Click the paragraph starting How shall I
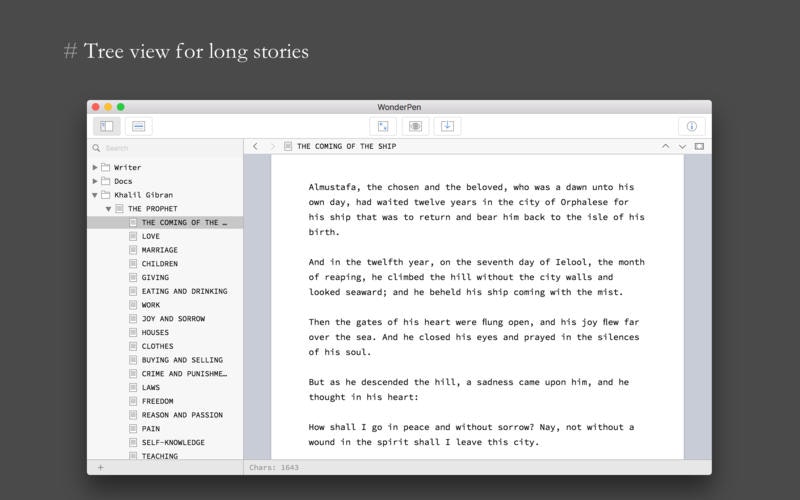 (471, 435)
